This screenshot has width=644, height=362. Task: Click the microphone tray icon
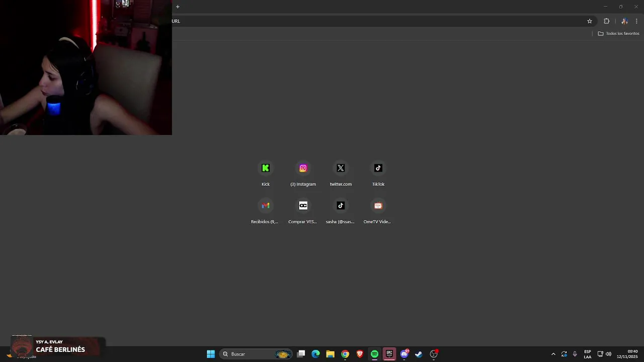pyautogui.click(x=575, y=354)
